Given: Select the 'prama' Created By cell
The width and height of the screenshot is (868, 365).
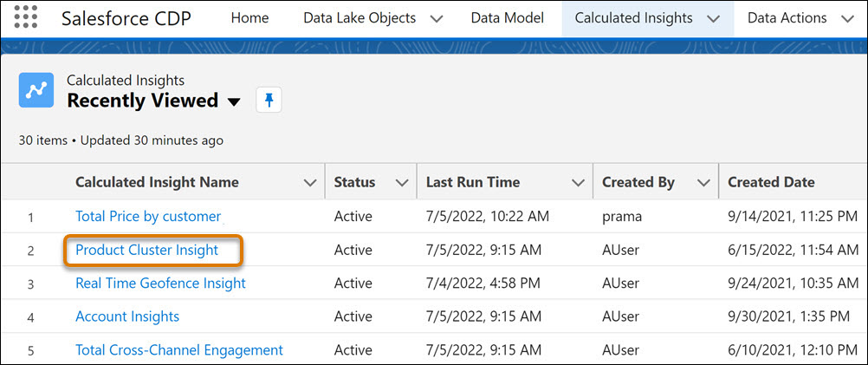Looking at the screenshot, I should coord(622,217).
